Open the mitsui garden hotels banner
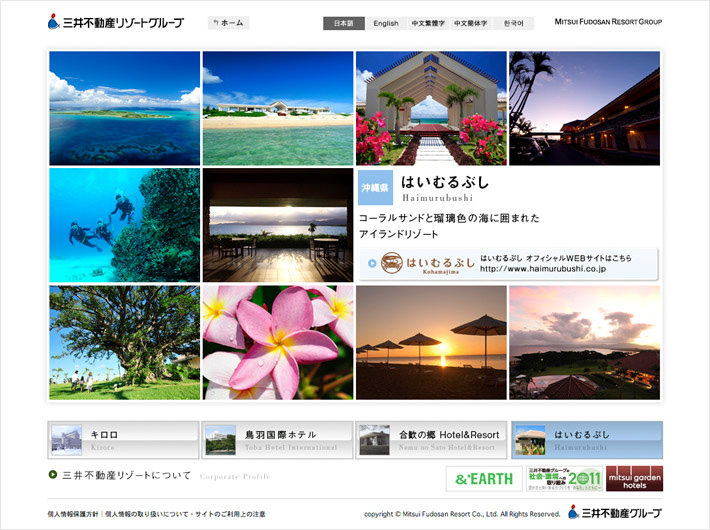 [x=634, y=479]
